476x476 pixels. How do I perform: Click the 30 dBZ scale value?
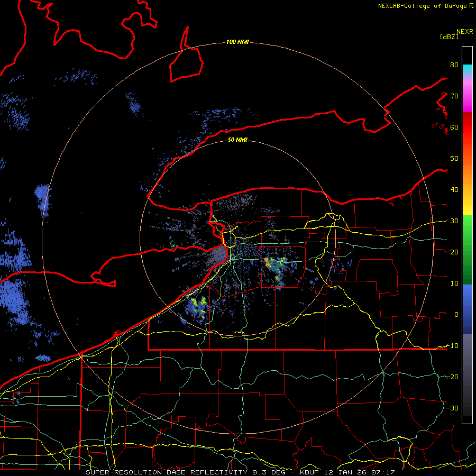454,221
